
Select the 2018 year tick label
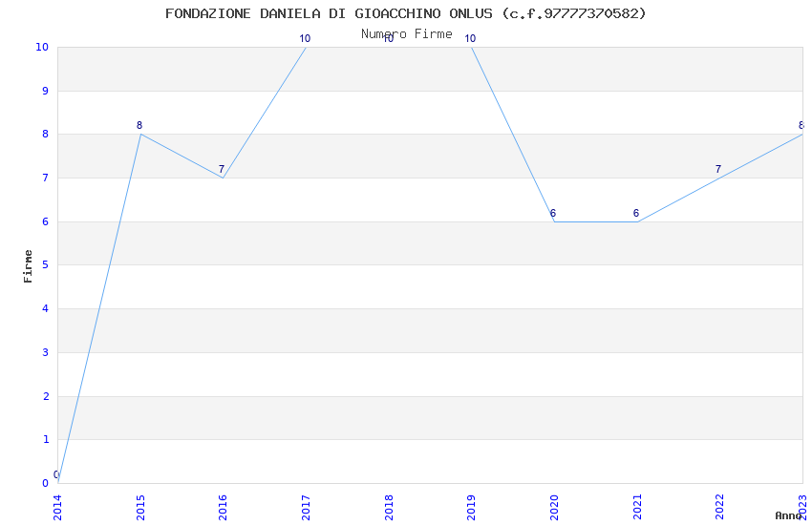point(389,508)
